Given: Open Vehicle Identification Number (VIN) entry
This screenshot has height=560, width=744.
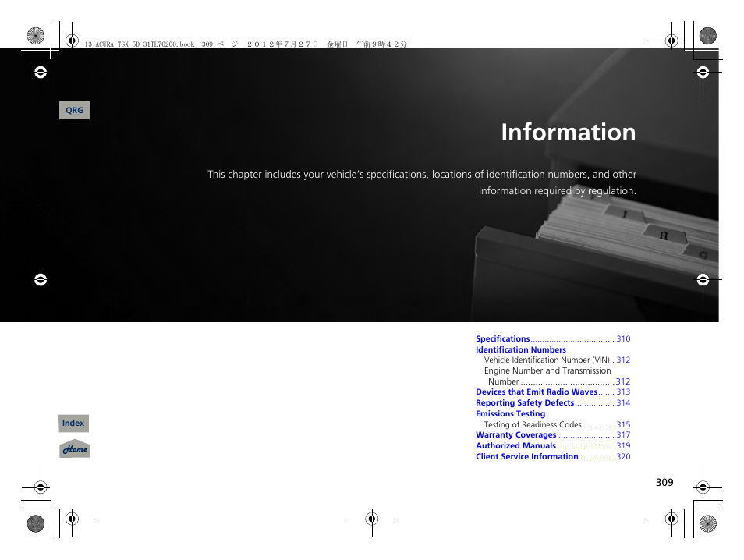Looking at the screenshot, I should (546, 360).
